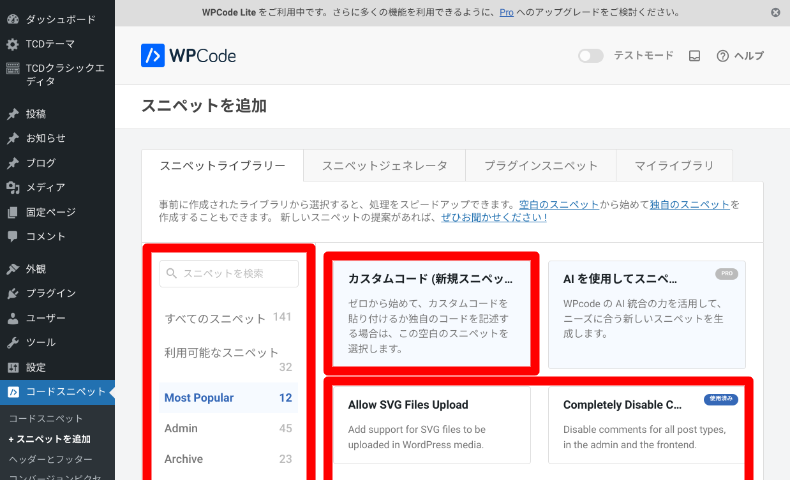Image resolution: width=790 pixels, height=480 pixels.
Task: Select Archive category filter
Action: (x=228, y=459)
